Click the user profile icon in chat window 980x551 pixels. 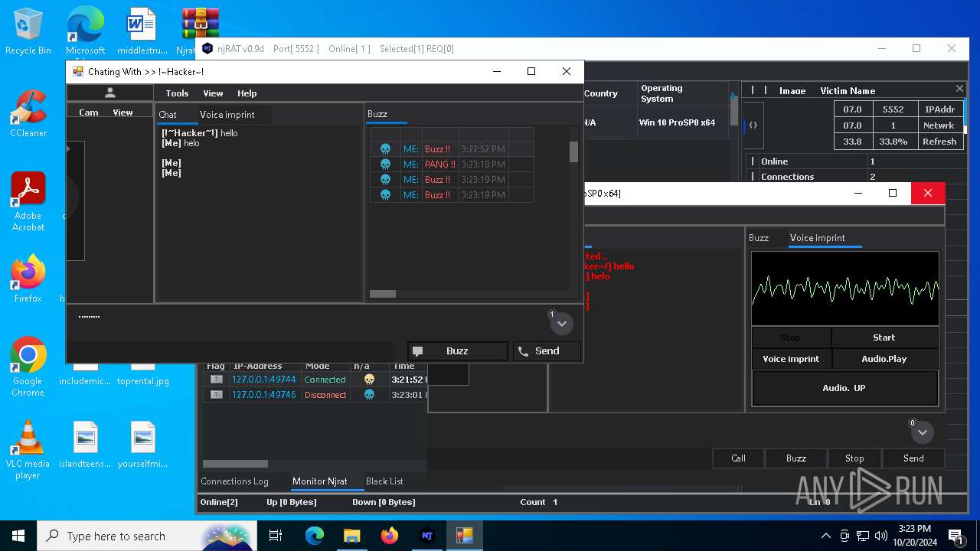coord(110,93)
